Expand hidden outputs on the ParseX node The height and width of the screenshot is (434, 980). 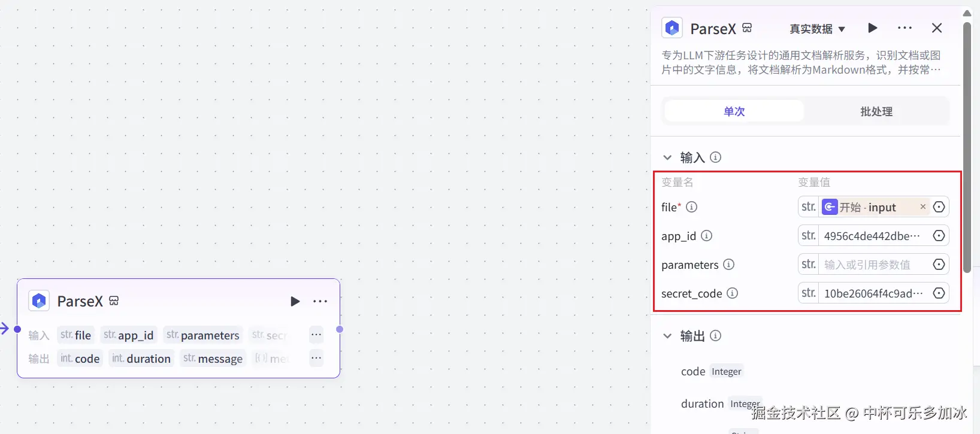(316, 358)
